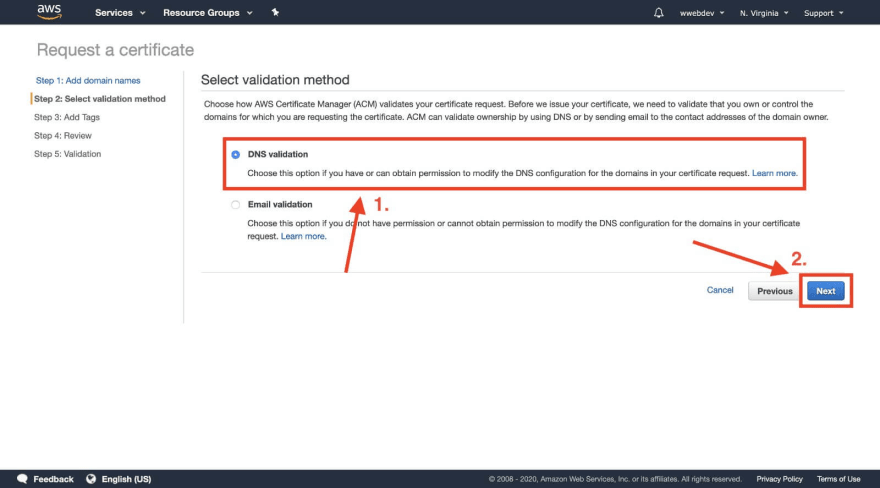Select Step 5: Validation
880x488 pixels.
pyautogui.click(x=67, y=154)
